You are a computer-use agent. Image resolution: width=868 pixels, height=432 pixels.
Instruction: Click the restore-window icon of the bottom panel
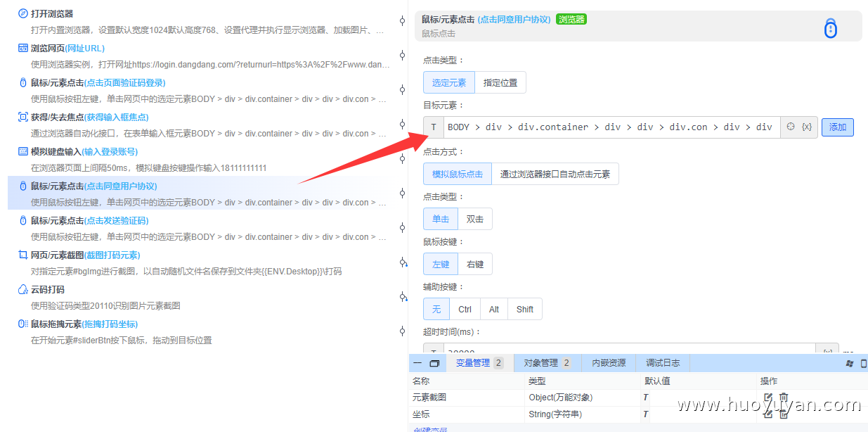click(x=434, y=363)
